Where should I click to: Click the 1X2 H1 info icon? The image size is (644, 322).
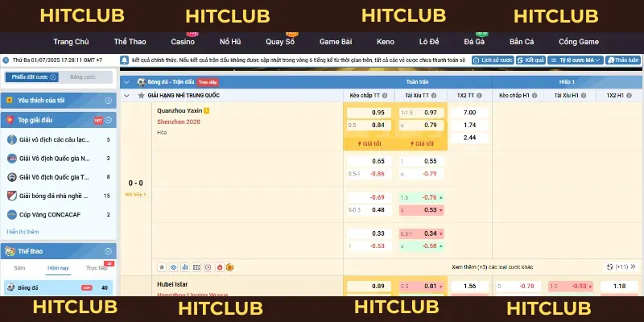[629, 95]
